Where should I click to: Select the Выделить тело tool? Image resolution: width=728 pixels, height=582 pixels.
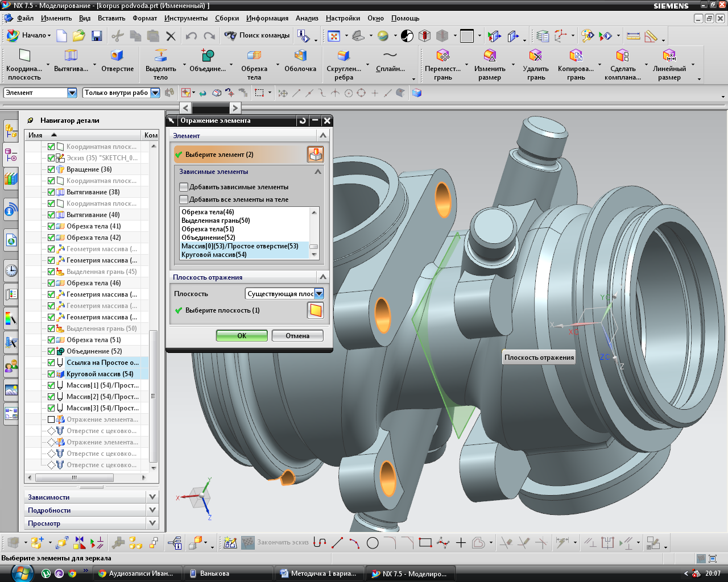[x=161, y=65]
